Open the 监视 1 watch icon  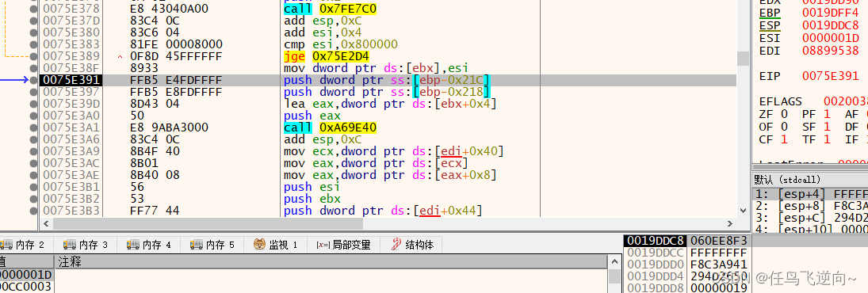(x=260, y=244)
